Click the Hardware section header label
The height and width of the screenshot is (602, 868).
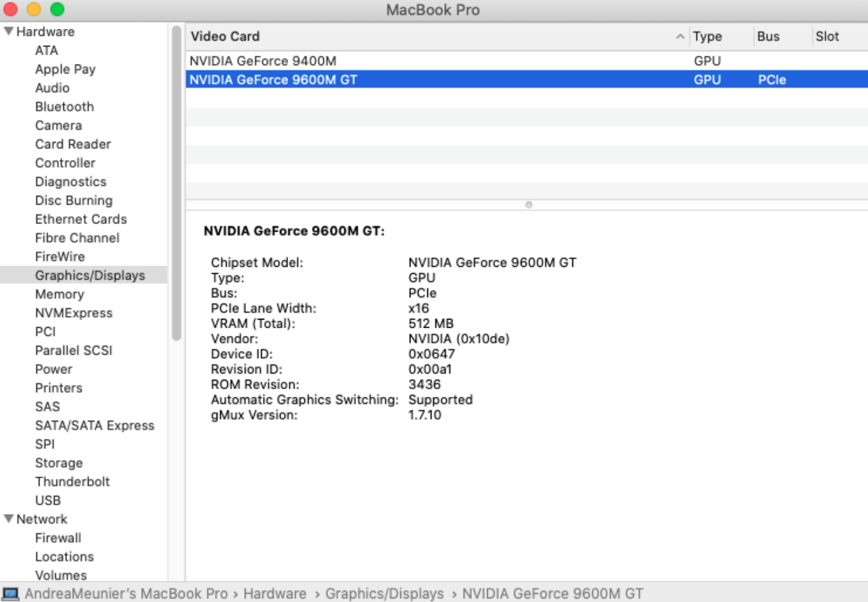(45, 31)
